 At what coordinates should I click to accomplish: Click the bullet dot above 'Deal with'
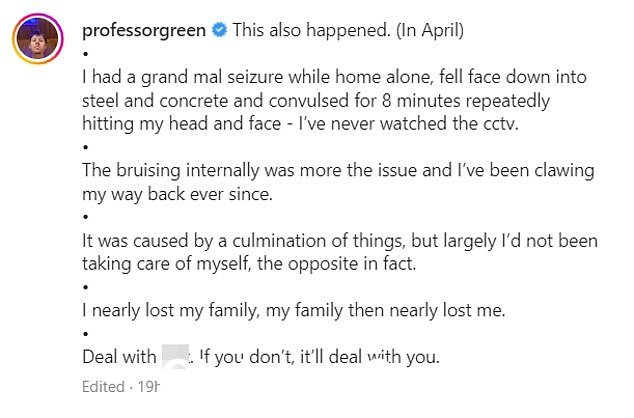click(x=85, y=334)
